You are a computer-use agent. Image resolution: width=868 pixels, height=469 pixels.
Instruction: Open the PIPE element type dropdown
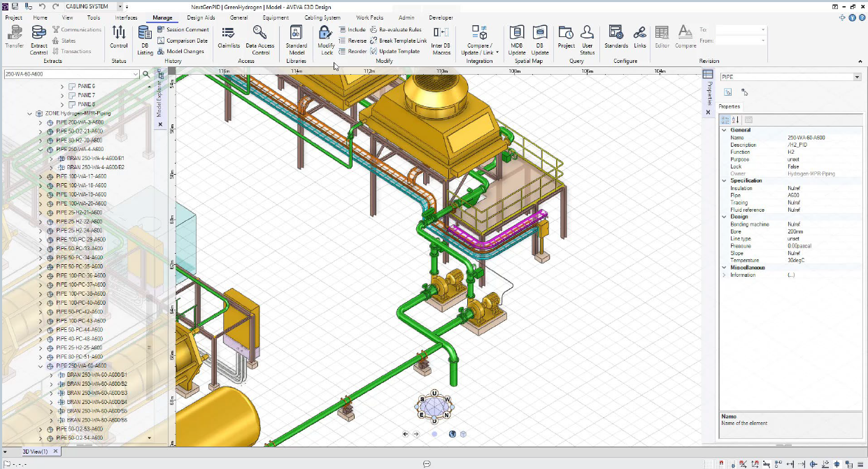click(x=857, y=77)
